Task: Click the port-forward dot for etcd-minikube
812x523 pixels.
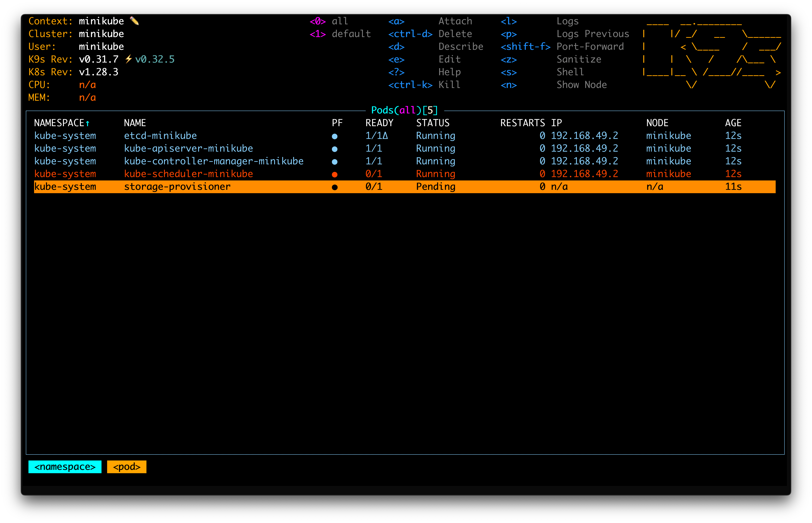Action: pyautogui.click(x=335, y=136)
